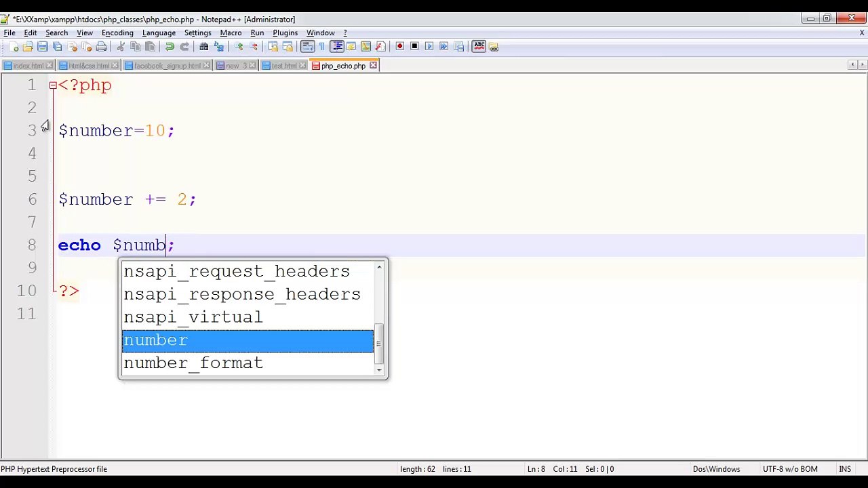
Task: Choose nsapi_response_headers from autocomplete list
Action: [248, 294]
